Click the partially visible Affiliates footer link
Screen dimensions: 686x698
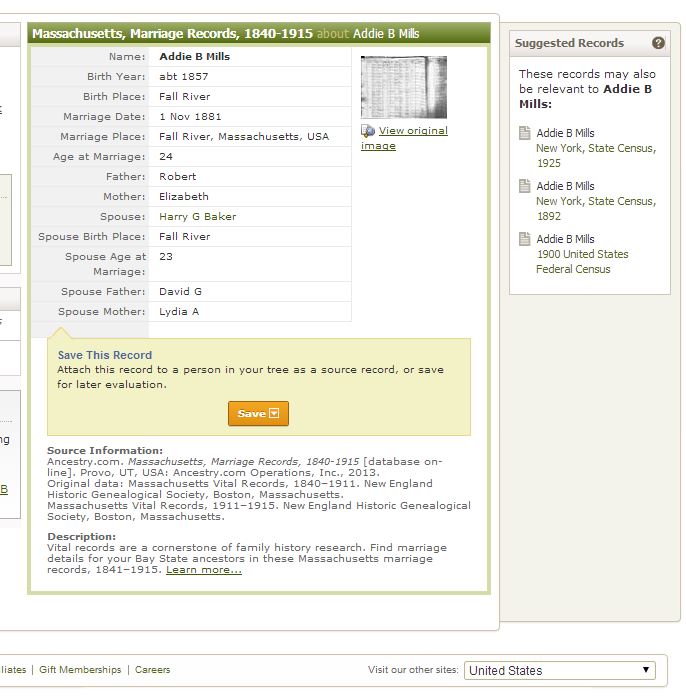13,670
